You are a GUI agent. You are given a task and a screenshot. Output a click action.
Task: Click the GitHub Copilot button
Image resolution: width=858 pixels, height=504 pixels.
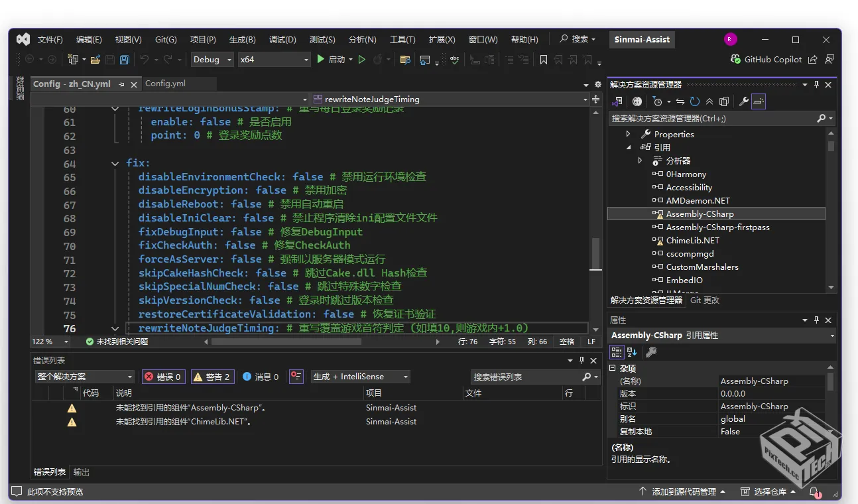pyautogui.click(x=766, y=60)
